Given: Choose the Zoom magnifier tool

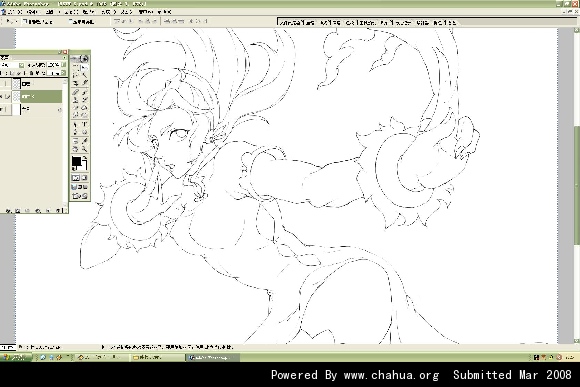Looking at the screenshot, I should point(84,149).
